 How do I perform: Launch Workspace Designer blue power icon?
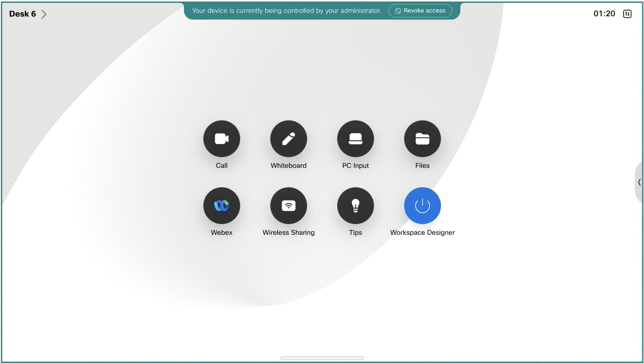point(422,205)
